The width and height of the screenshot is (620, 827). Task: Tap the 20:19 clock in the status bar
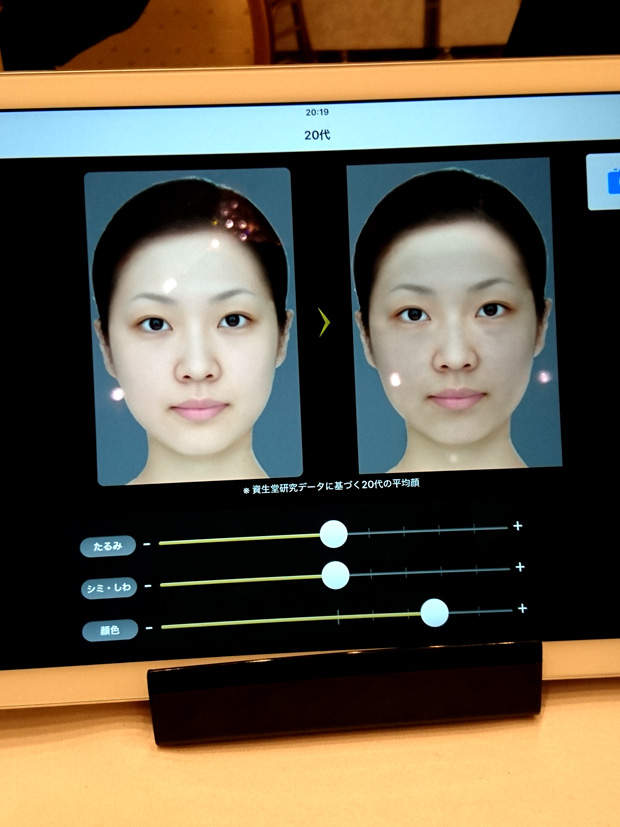pos(317,112)
